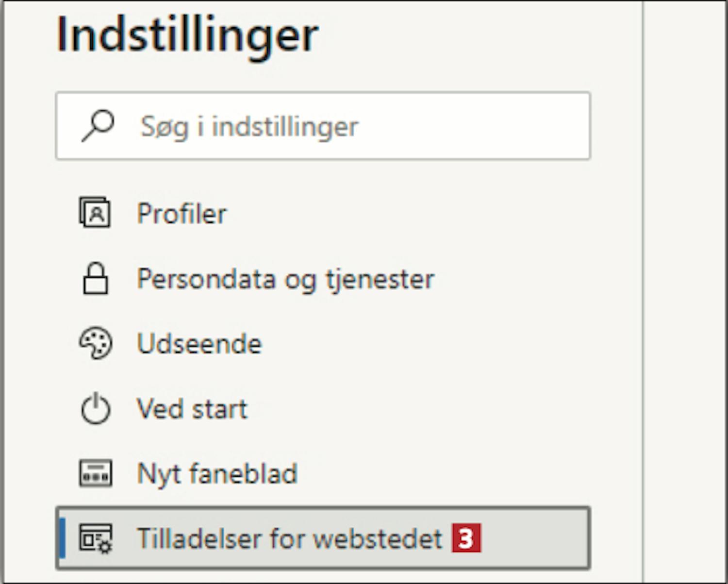Select the Nyt faneblad tab-page icon
728x584 pixels.
pos(96,473)
